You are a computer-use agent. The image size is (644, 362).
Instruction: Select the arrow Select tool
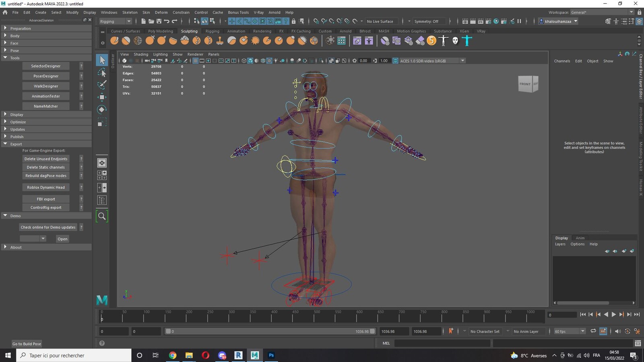[102, 60]
